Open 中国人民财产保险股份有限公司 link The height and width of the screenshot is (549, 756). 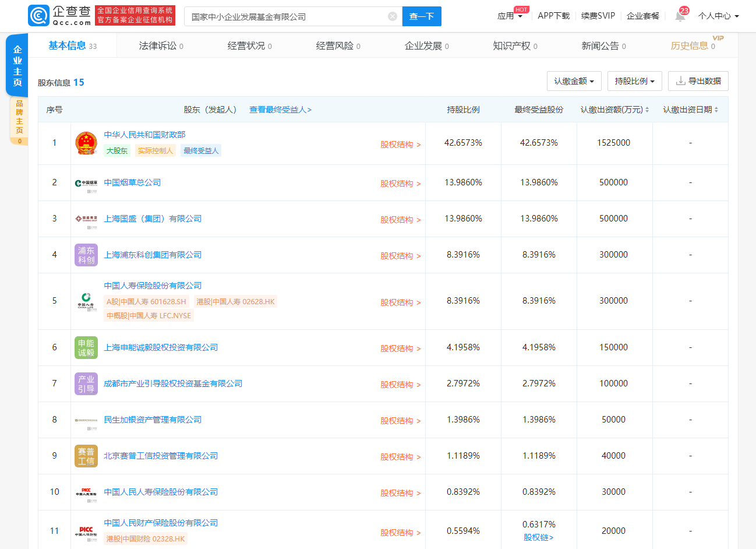click(161, 523)
